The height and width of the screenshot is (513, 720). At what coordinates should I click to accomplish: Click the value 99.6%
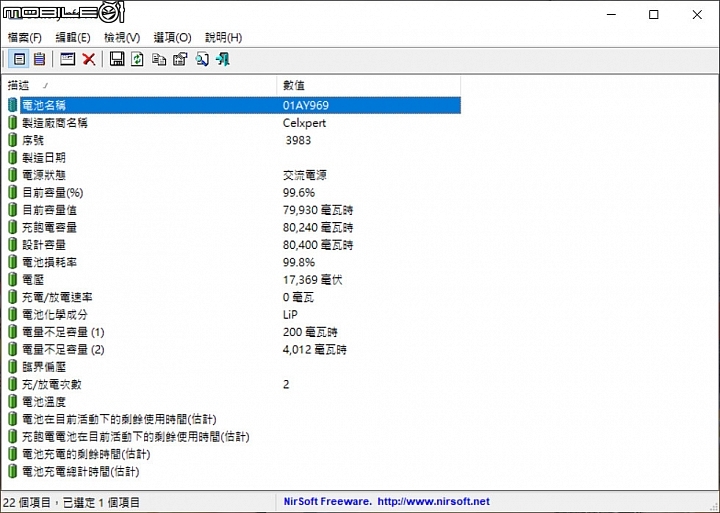pyautogui.click(x=299, y=192)
